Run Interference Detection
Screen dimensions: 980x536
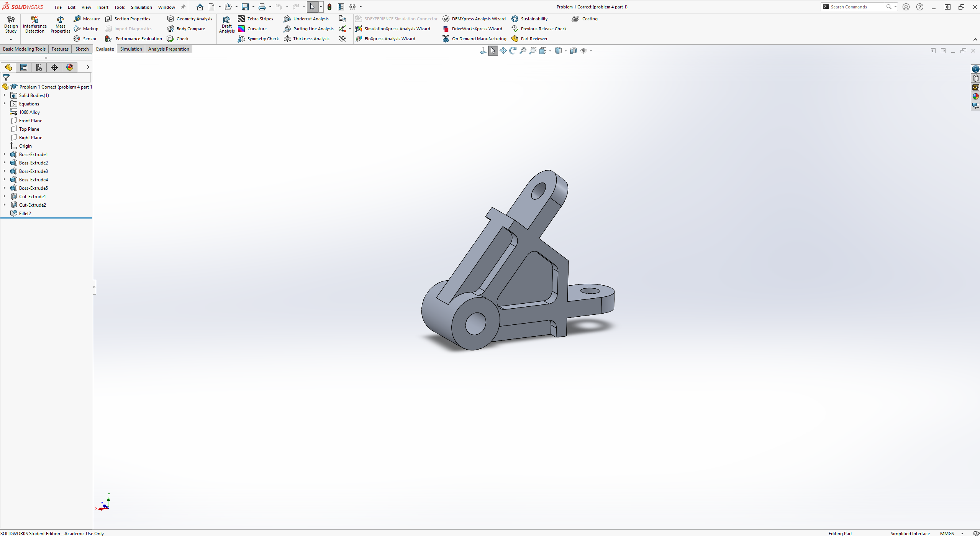(x=35, y=25)
